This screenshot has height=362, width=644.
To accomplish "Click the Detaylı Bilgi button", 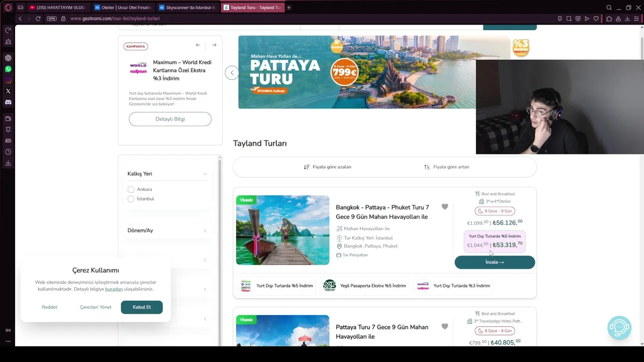I will pyautogui.click(x=170, y=119).
